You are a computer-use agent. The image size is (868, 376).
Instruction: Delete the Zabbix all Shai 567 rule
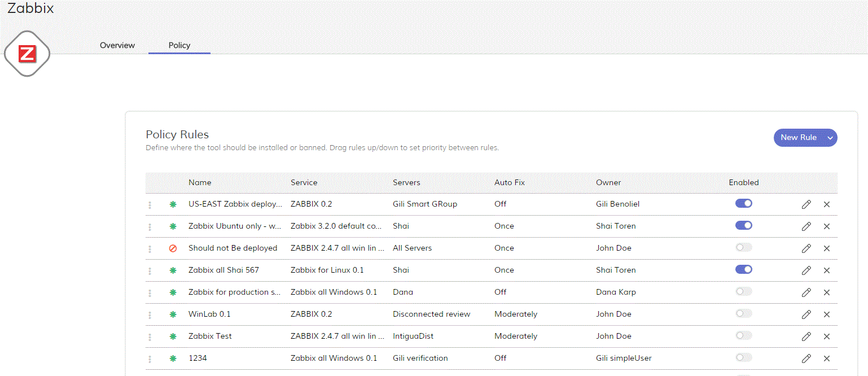click(x=827, y=270)
